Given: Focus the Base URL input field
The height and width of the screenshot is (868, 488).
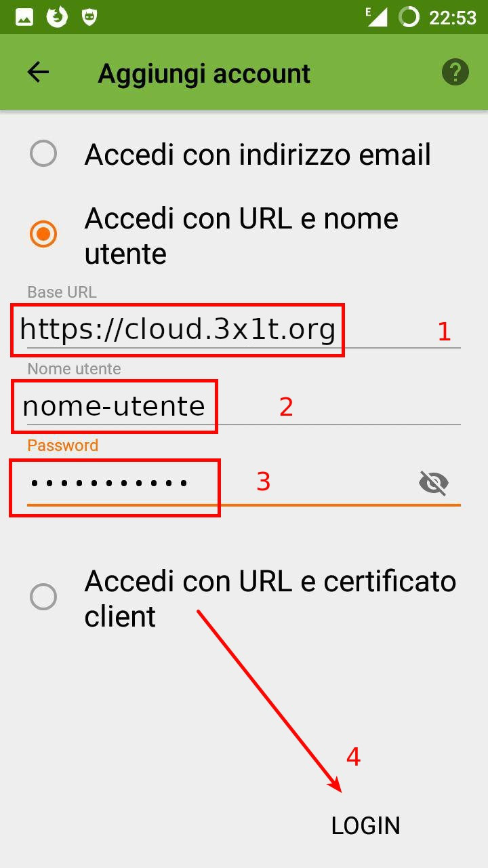Looking at the screenshot, I should [x=244, y=330].
